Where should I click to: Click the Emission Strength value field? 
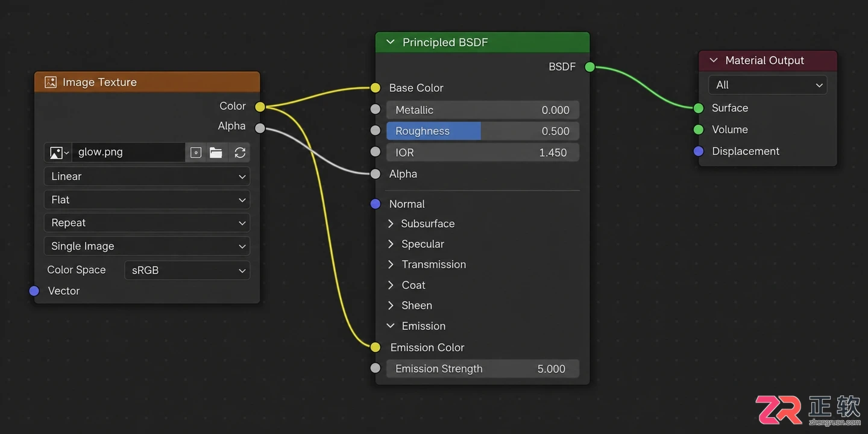(x=483, y=369)
